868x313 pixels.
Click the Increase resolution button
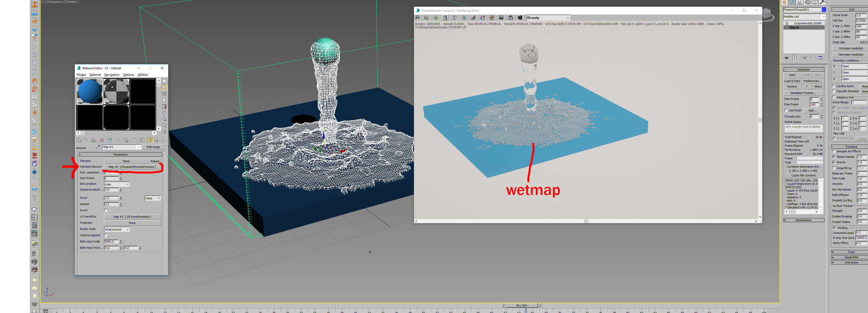coord(851,49)
